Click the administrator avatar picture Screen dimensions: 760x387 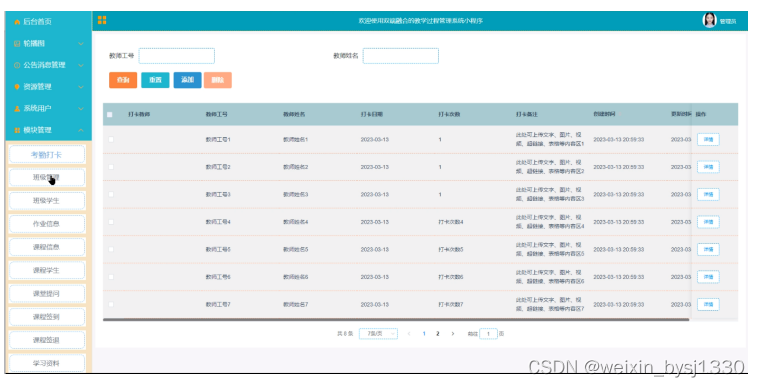(x=709, y=20)
